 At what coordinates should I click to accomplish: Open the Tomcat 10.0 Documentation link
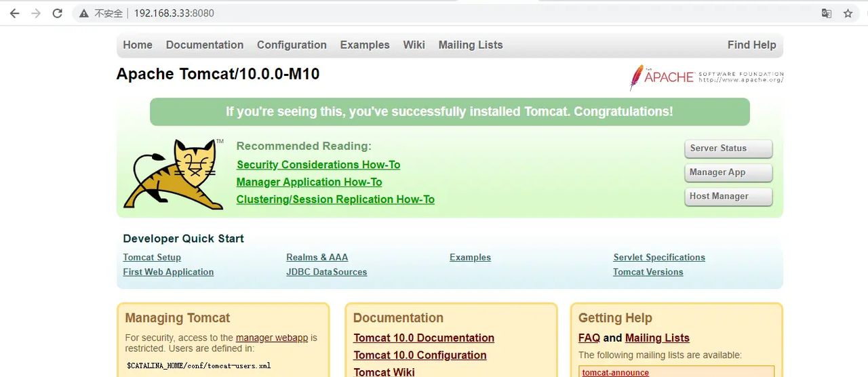click(424, 338)
